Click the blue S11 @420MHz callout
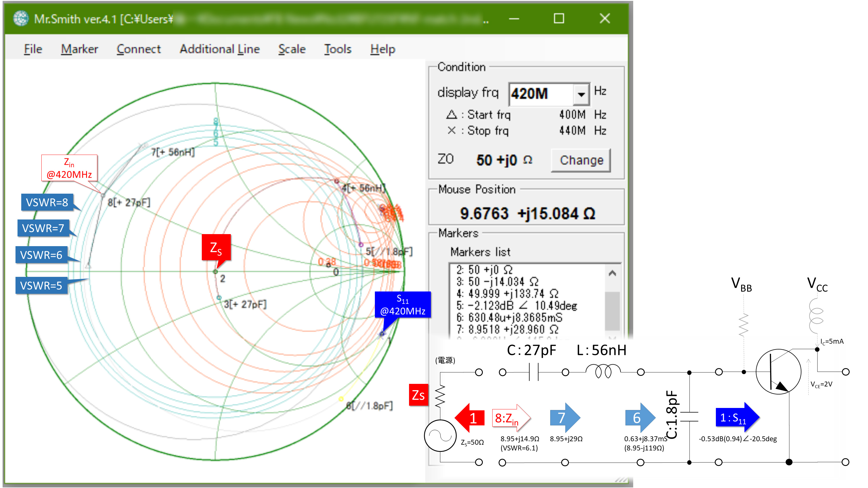868x488 pixels. pos(402,304)
